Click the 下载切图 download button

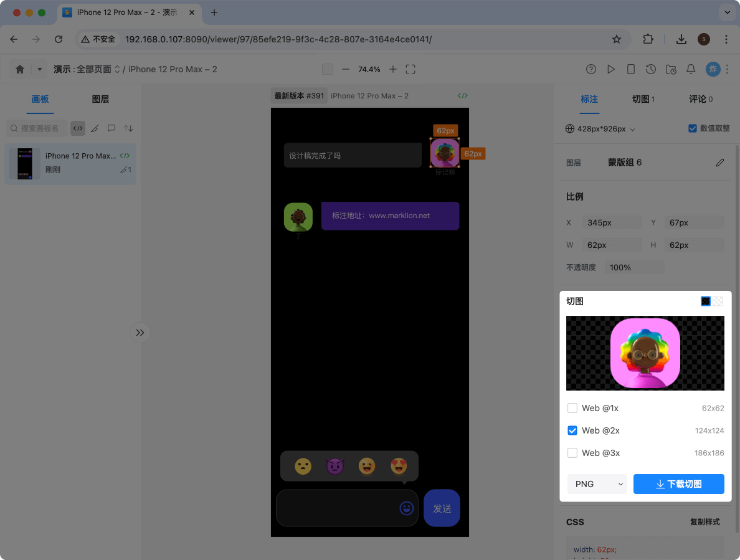tap(678, 484)
